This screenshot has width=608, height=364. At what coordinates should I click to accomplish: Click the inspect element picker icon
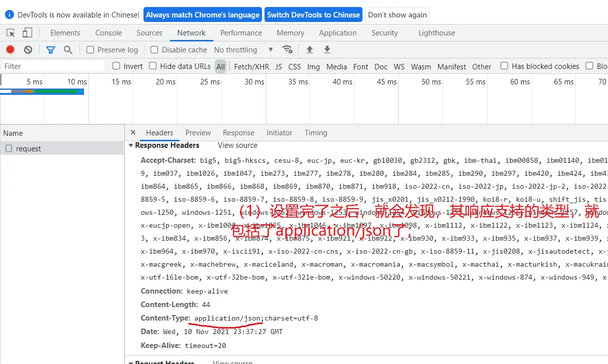(x=10, y=33)
